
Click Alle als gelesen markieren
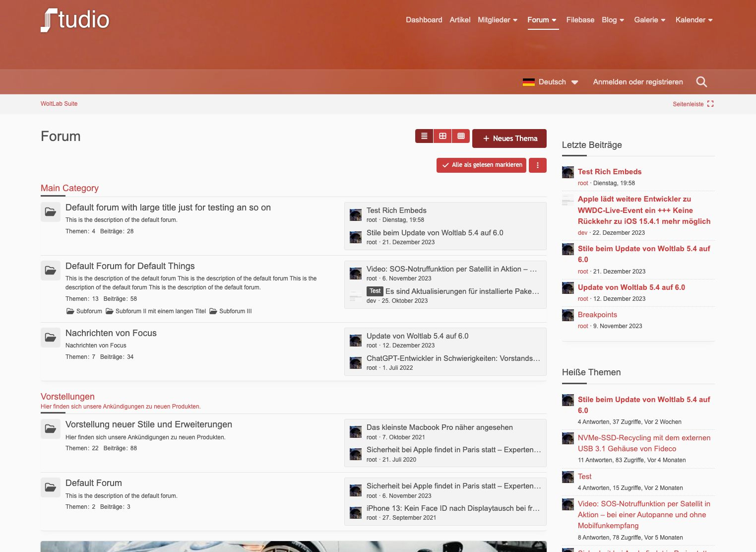click(x=482, y=165)
